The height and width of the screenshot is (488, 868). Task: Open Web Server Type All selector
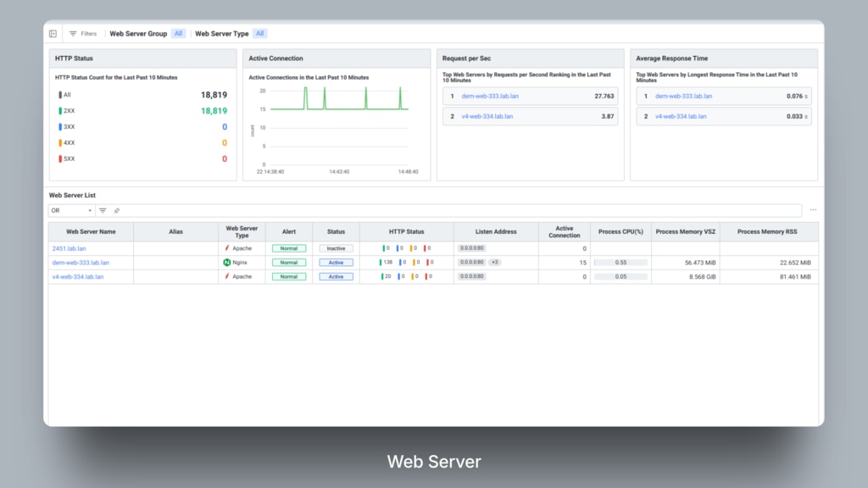[260, 34]
